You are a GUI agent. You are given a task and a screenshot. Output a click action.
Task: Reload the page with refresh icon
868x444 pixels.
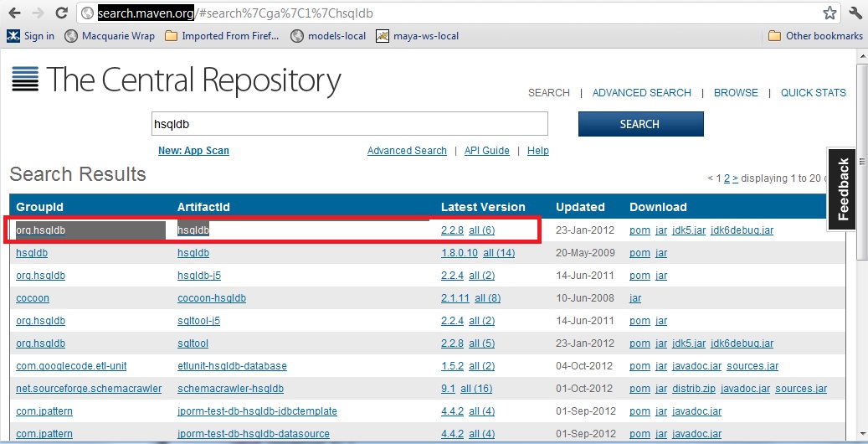click(62, 13)
